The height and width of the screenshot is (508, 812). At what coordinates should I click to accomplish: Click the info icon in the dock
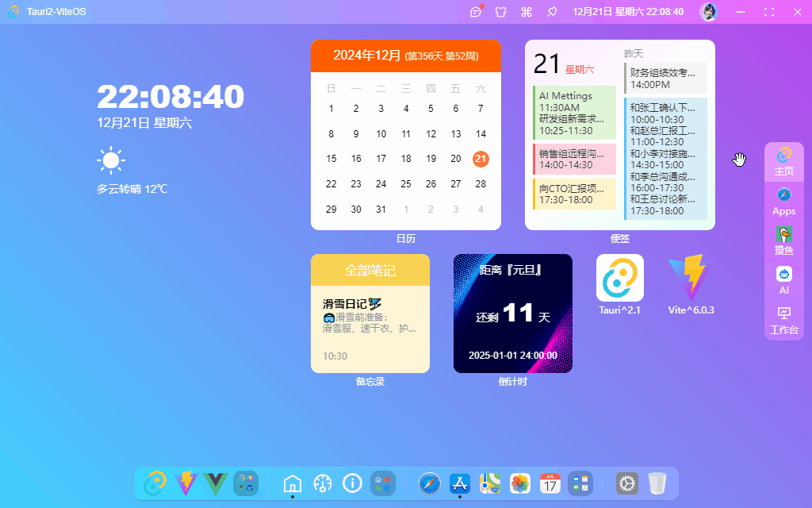coord(352,483)
